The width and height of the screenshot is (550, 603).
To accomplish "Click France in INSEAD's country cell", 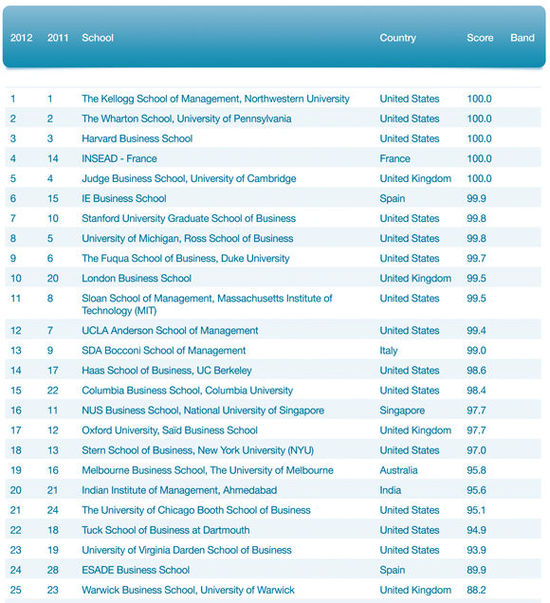I will click(395, 158).
